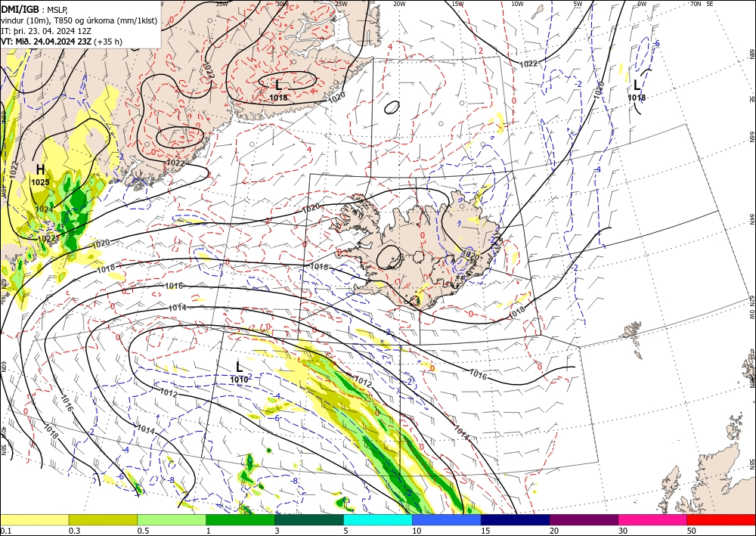Screen dimensions: 756x536
Task: Click the cyan 5 mm legend swatch
Action: [x=378, y=520]
